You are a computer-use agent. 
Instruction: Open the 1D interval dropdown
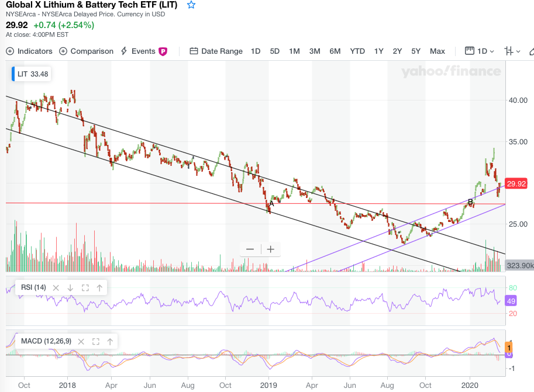coord(480,51)
